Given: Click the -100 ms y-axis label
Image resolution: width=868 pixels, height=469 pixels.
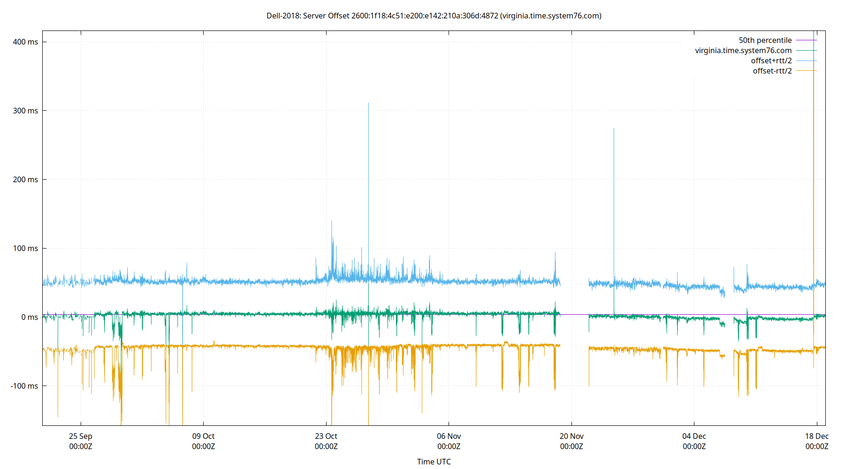Looking at the screenshot, I should pyautogui.click(x=25, y=386).
